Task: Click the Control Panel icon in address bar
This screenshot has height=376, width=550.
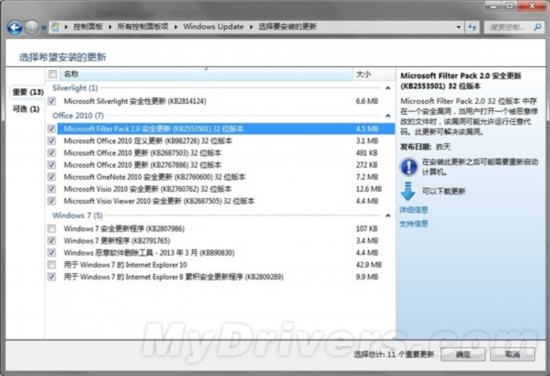Action: pos(55,27)
